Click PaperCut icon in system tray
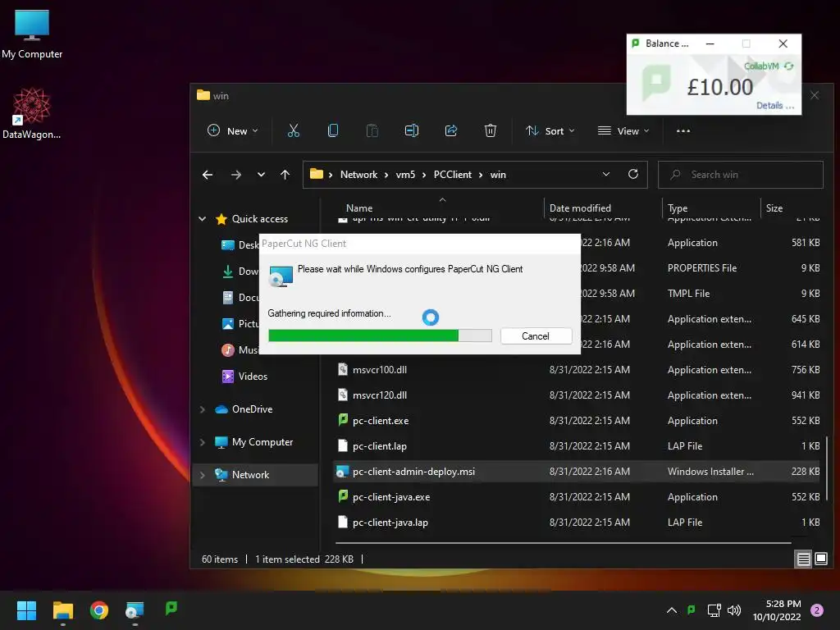 coord(691,609)
